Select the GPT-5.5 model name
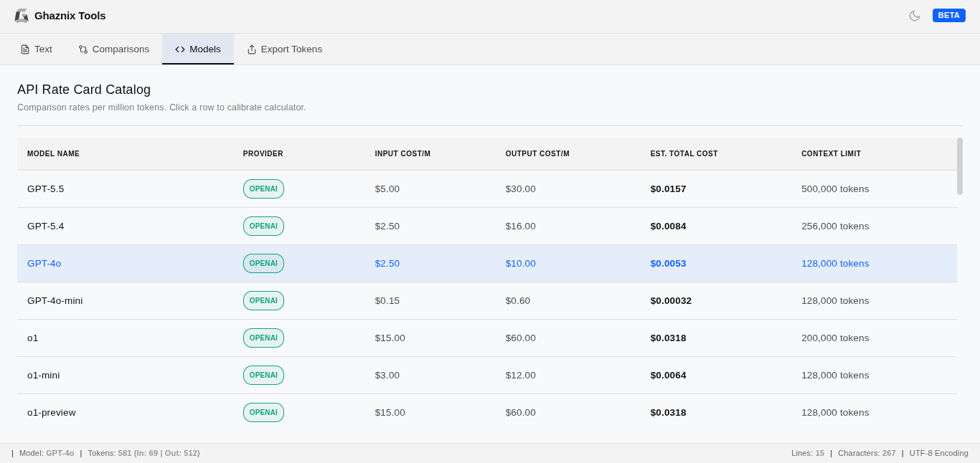The image size is (980, 463). tap(46, 189)
